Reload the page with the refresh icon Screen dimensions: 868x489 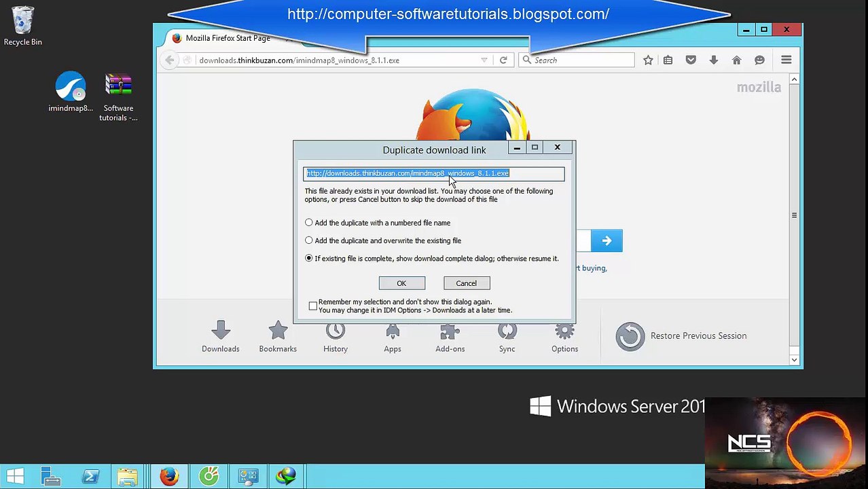click(x=503, y=60)
